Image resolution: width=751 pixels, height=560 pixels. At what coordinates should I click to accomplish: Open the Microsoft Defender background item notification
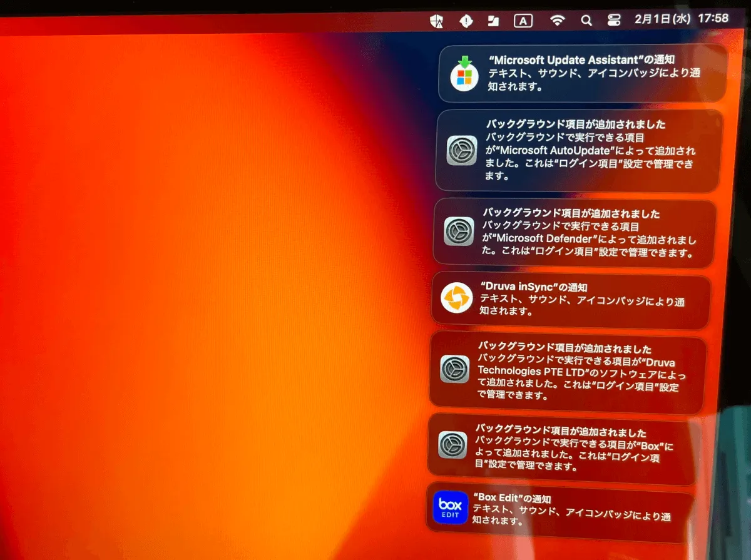[574, 232]
